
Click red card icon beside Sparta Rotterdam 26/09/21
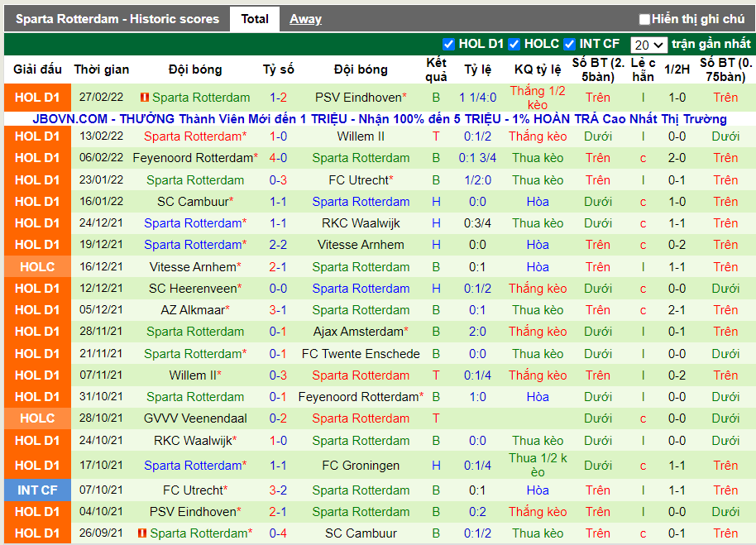[x=141, y=533]
